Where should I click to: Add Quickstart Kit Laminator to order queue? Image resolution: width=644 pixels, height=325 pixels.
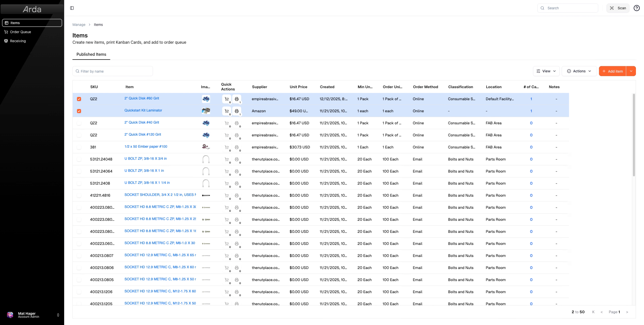[227, 111]
